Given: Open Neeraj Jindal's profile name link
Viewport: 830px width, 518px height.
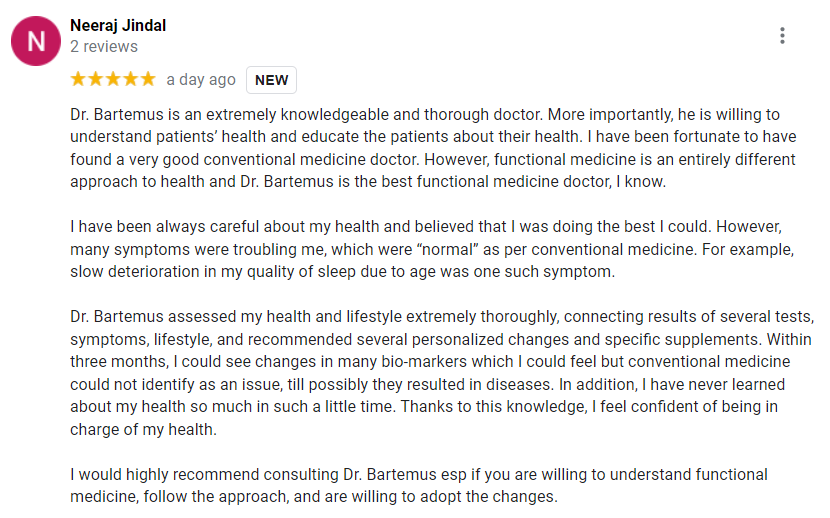Looking at the screenshot, I should 118,25.
